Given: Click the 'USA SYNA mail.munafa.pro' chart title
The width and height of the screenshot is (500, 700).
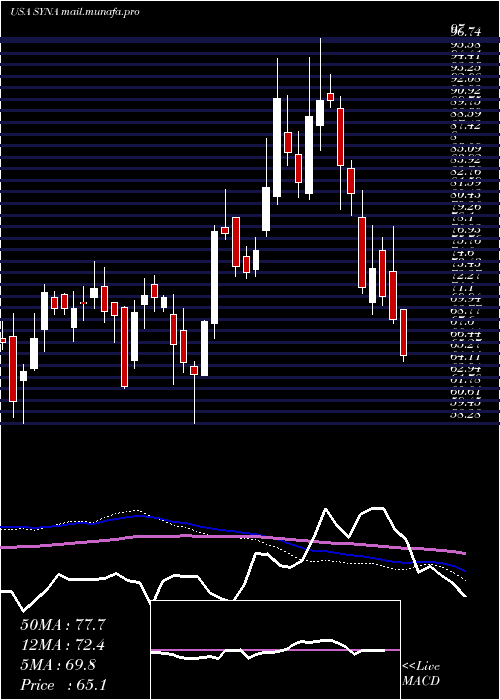Looking at the screenshot, I should [x=75, y=12].
